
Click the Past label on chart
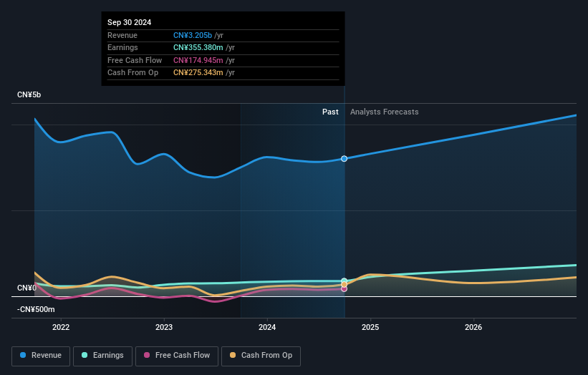pyautogui.click(x=330, y=112)
